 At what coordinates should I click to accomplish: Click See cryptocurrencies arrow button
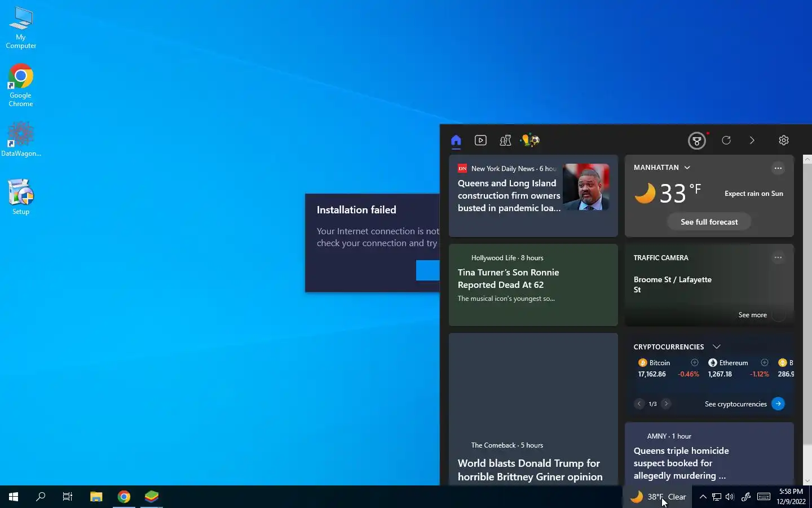[778, 404]
